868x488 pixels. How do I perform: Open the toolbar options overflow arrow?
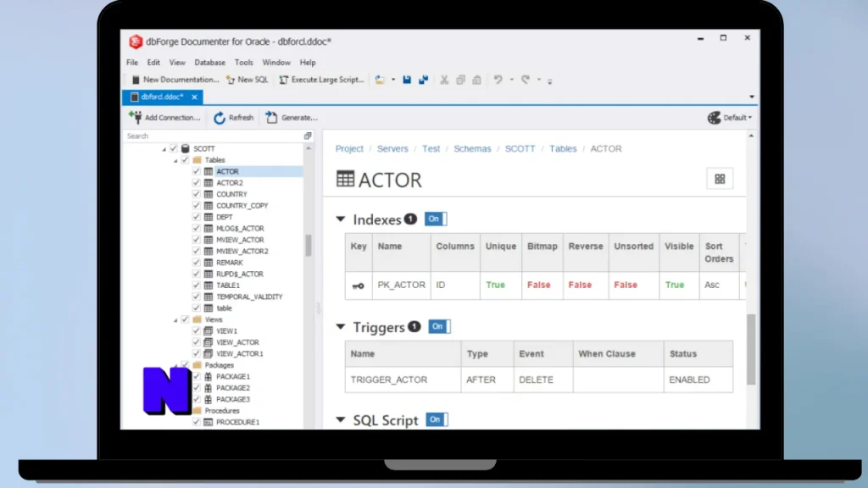pyautogui.click(x=549, y=81)
